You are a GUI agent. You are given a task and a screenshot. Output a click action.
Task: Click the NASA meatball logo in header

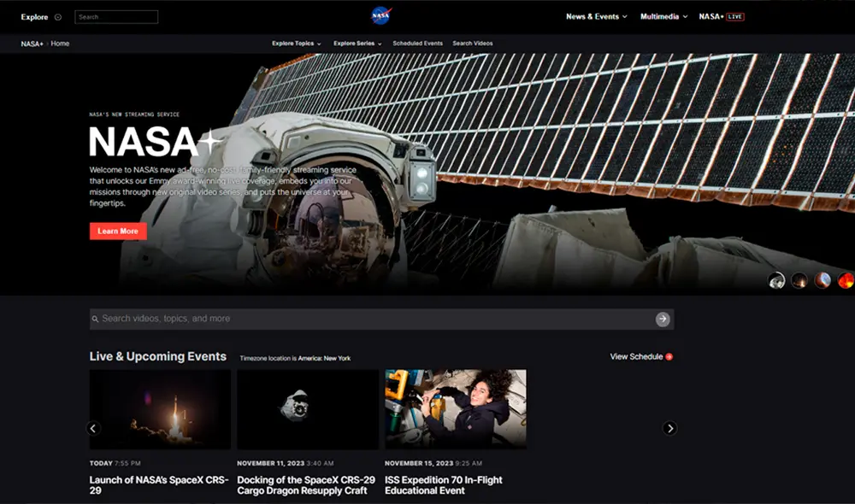(x=380, y=16)
